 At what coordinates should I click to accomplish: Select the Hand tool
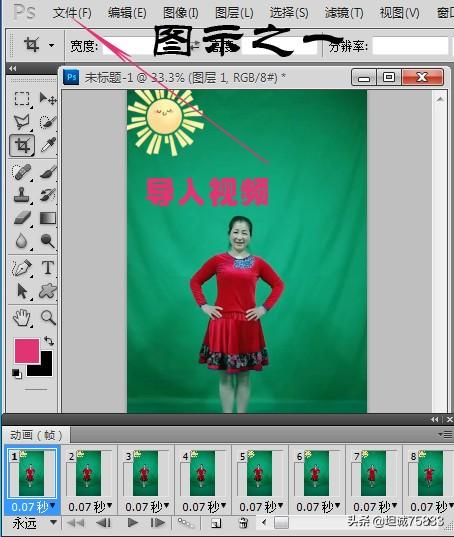pyautogui.click(x=22, y=317)
